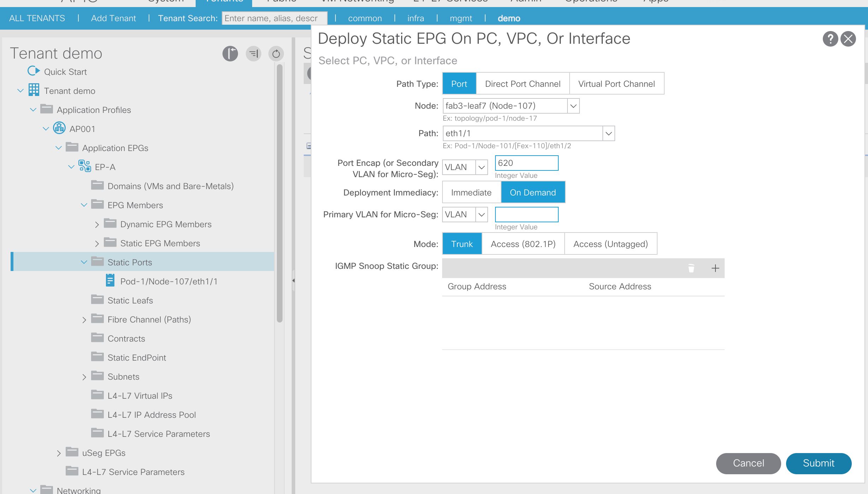Switch to the common tenant tab
The width and height of the screenshot is (868, 494).
(365, 18)
